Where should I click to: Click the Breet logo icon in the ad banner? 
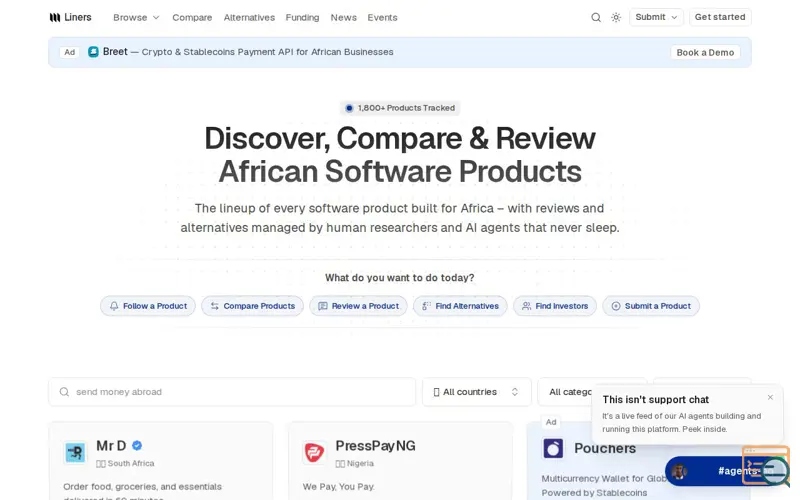point(93,52)
